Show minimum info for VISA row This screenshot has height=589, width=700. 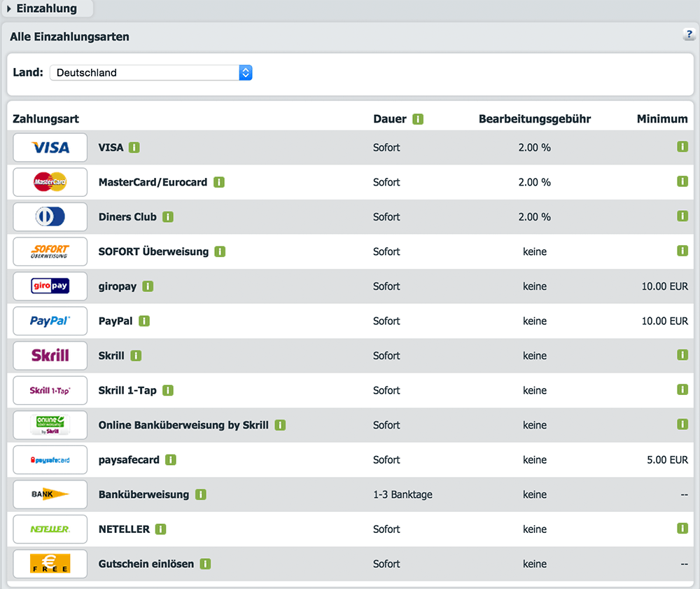[682, 146]
